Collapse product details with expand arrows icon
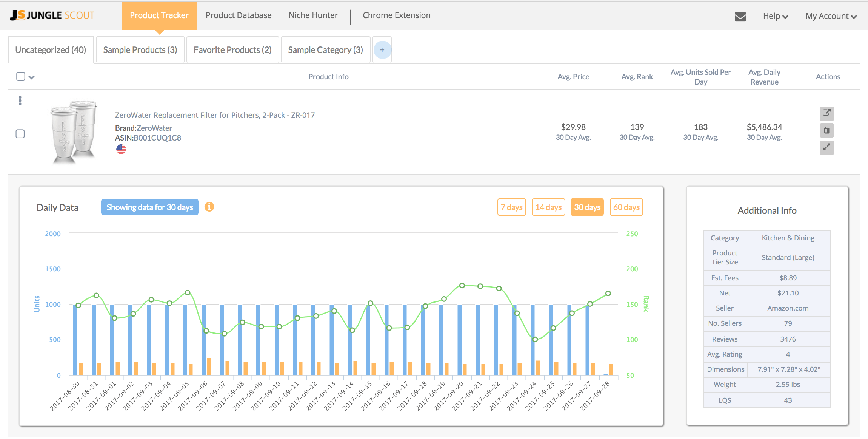Screen dimensions: 868x439 (826, 147)
